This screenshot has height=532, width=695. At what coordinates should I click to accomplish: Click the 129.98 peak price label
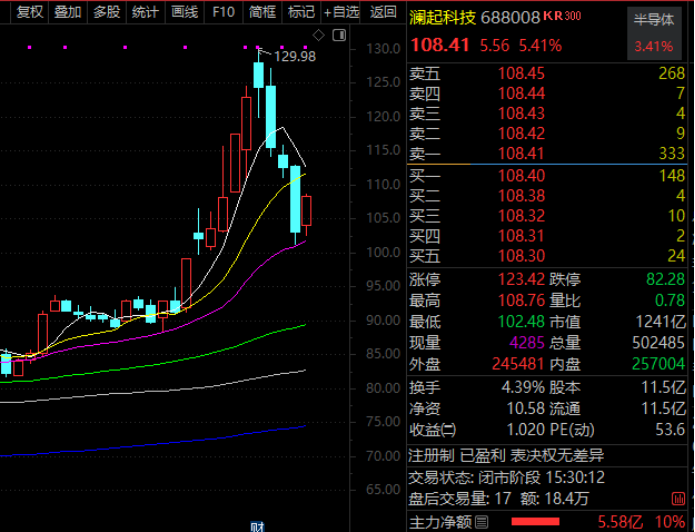[x=294, y=57]
